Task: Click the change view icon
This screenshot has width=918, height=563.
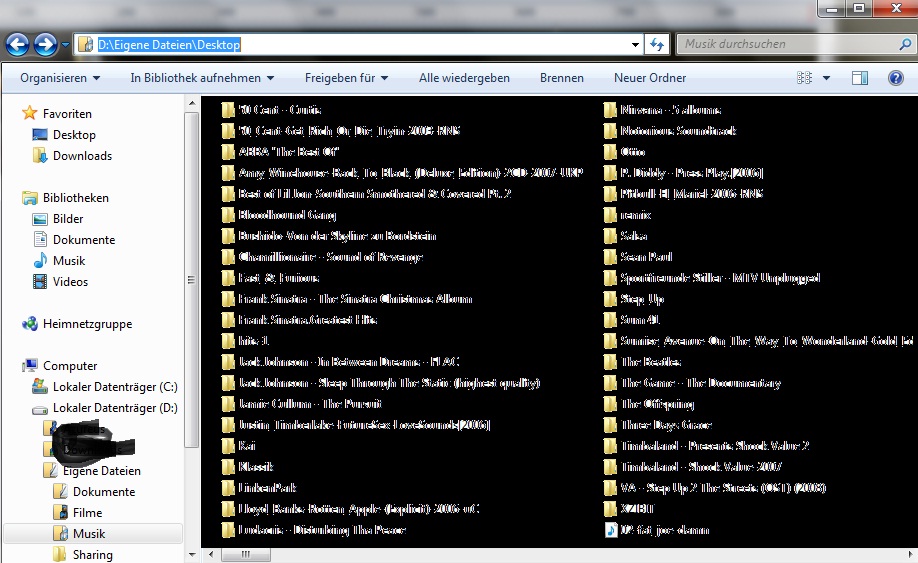Action: pyautogui.click(x=804, y=78)
